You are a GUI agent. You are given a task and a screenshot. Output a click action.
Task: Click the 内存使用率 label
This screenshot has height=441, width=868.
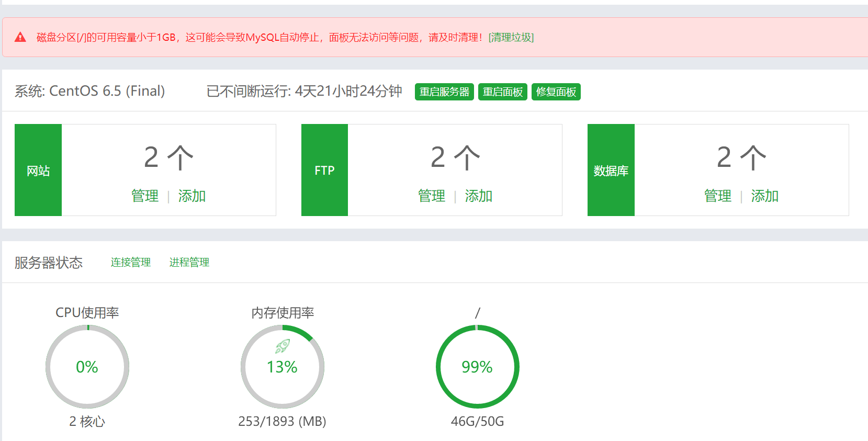[x=283, y=312]
